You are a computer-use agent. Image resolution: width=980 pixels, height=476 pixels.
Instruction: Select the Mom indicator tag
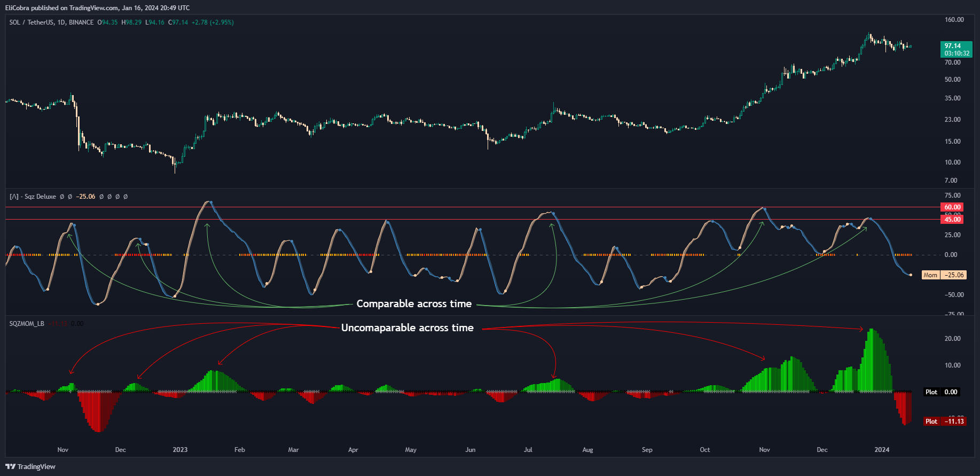930,275
